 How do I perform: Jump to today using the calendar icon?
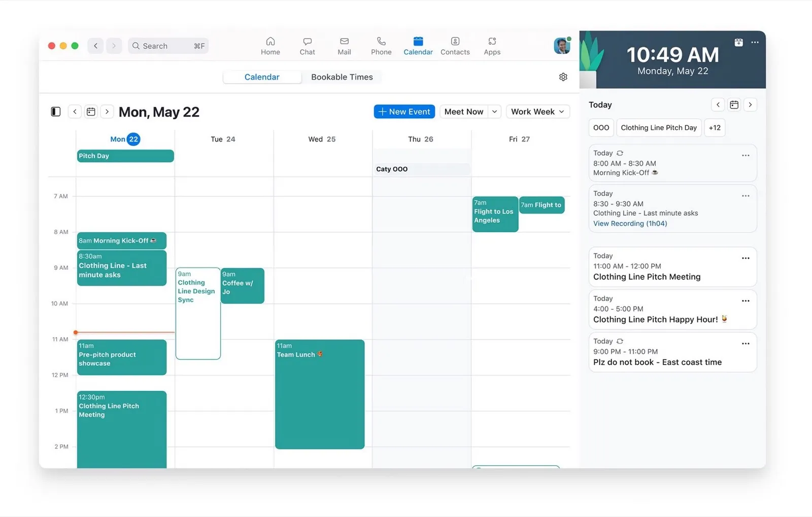tap(91, 111)
